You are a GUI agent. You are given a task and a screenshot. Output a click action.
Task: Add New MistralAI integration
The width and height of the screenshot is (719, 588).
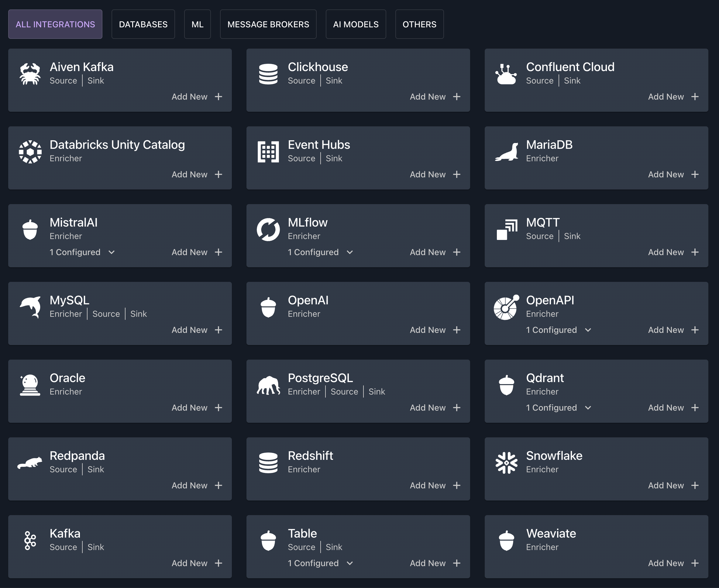[197, 252]
